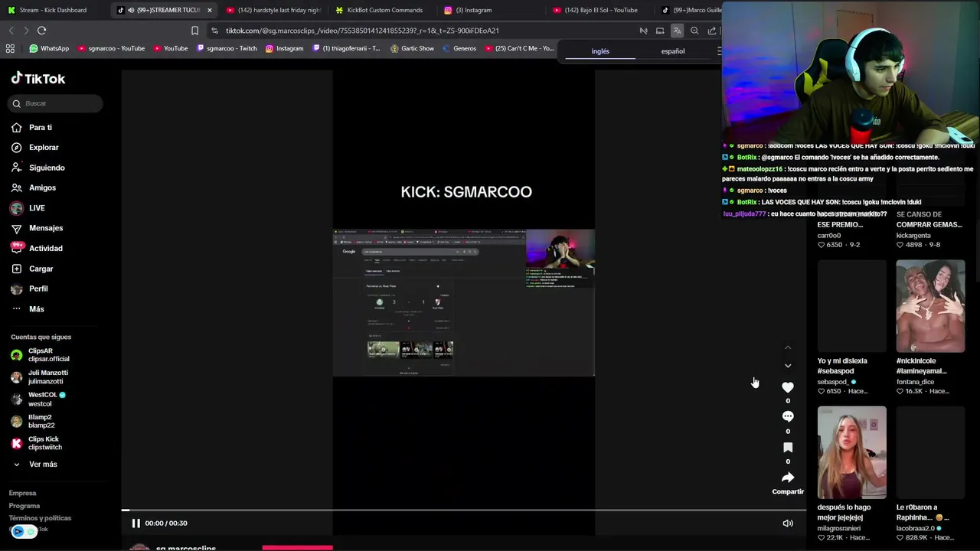Switch to Bajo El Sol YouTube tab
This screenshot has height=551, width=980.
(600, 10)
